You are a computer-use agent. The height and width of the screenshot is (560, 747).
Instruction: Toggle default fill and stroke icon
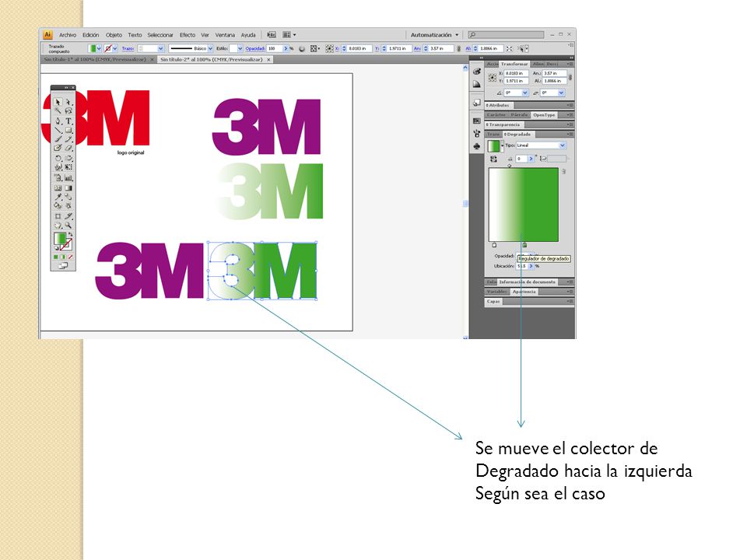click(x=56, y=248)
